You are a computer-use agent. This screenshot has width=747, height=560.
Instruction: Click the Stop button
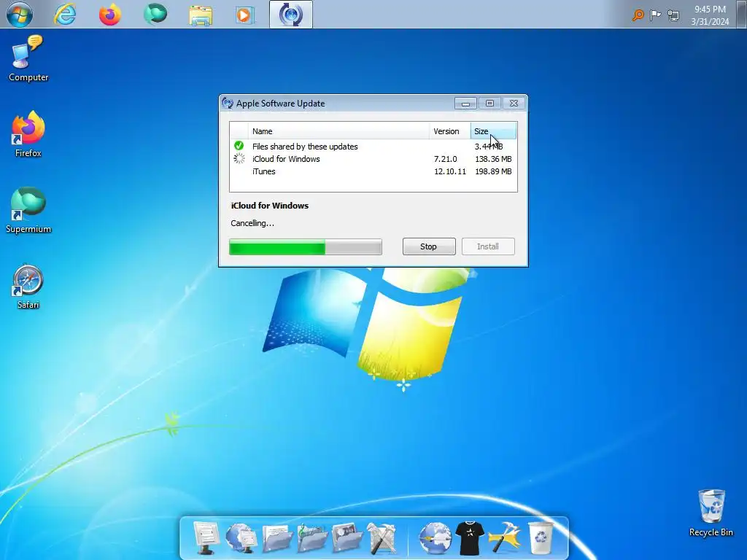[x=429, y=246]
